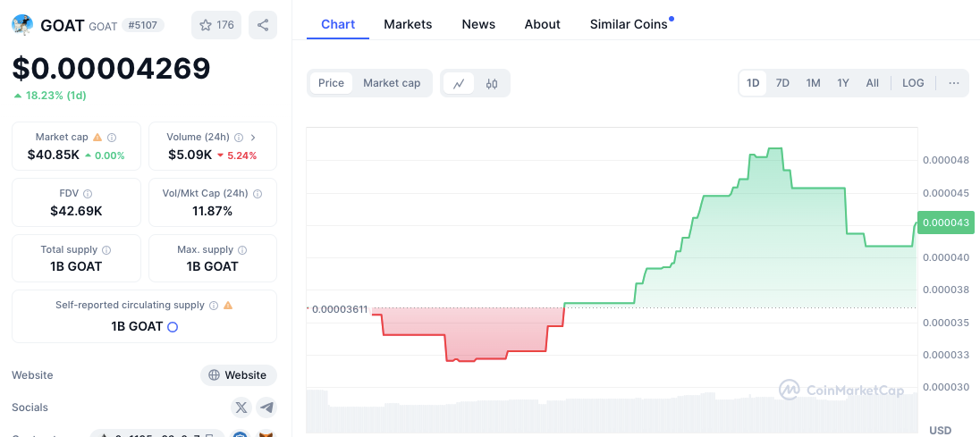Click the share icon next to the star
Screen dimensions: 980x437
(x=263, y=25)
